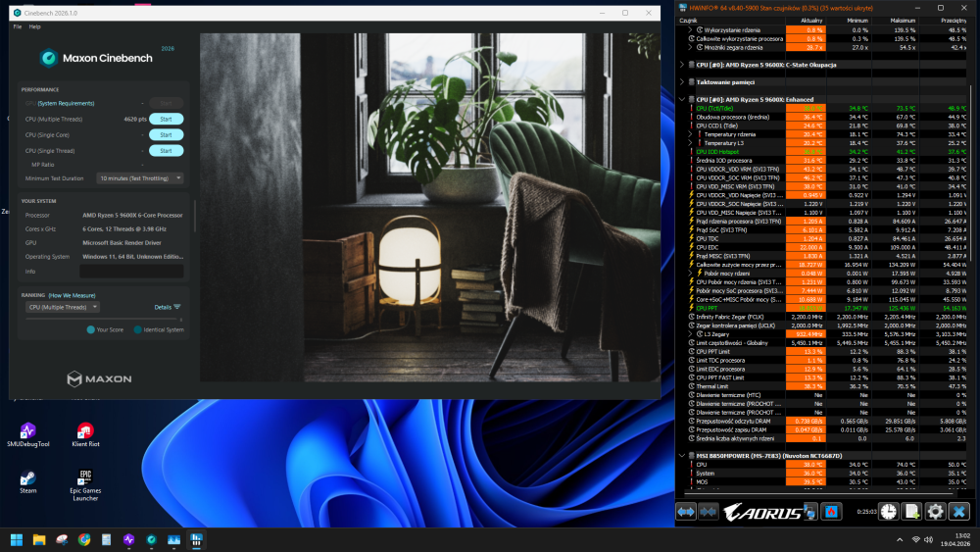Open the SMUDebugTool desktop shortcut
The width and height of the screenshot is (980, 552).
pos(27,435)
